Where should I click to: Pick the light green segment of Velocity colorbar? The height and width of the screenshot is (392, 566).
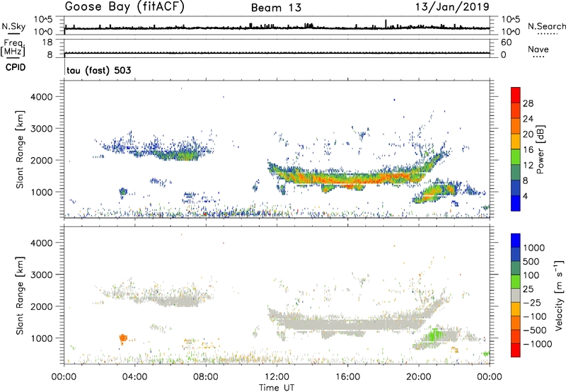tap(516, 282)
